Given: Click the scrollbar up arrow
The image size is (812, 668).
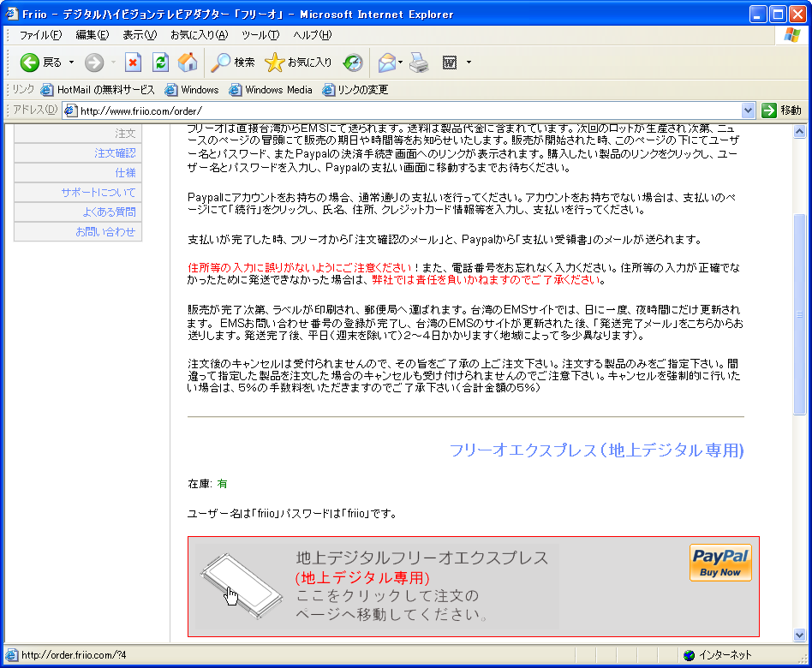Looking at the screenshot, I should 799,132.
